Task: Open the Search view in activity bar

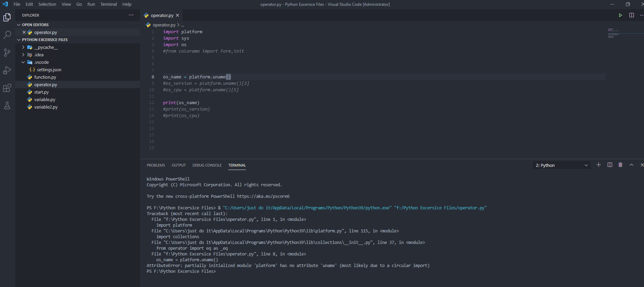Action: point(7,35)
